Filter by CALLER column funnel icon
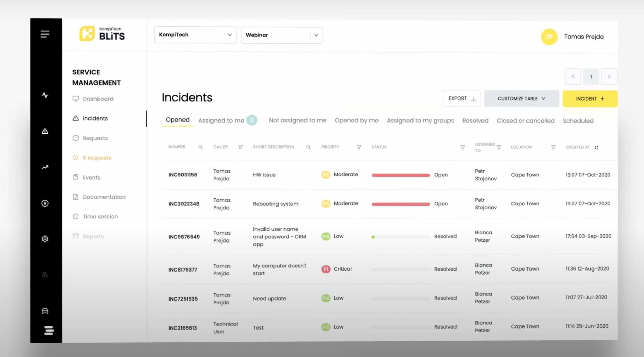Viewport: 644px width, 357px height. point(240,147)
